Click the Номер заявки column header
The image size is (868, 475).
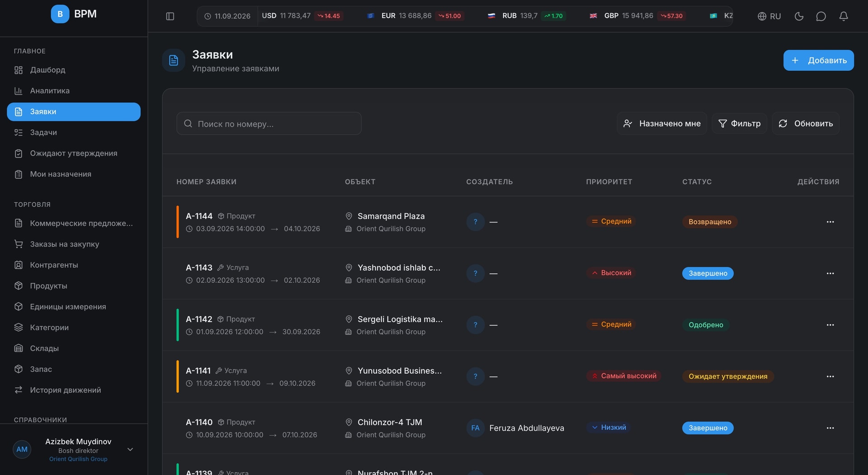click(207, 182)
